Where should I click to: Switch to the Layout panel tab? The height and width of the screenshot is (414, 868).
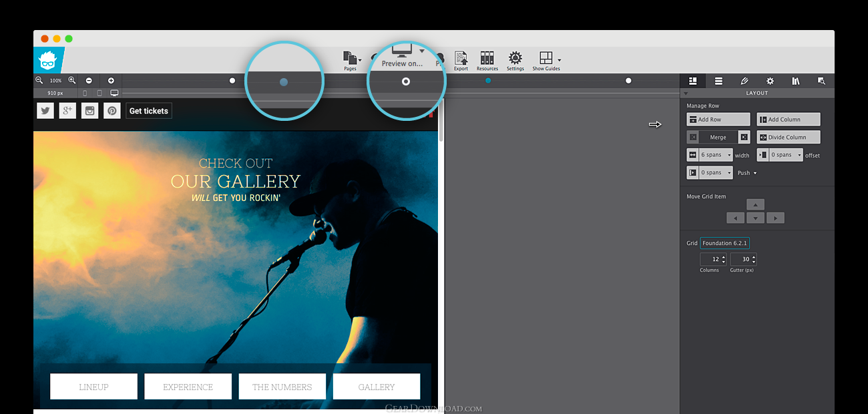(693, 81)
